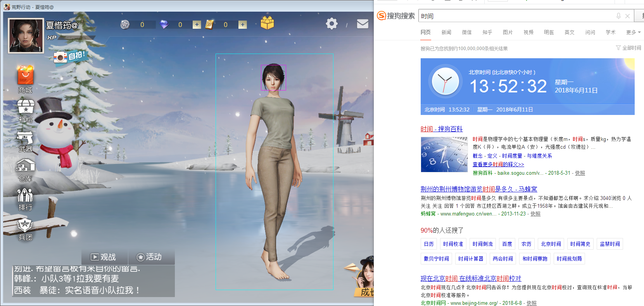This screenshot has width=644, height=306.
Task: Click the analog clock in time widget
Action: click(445, 82)
